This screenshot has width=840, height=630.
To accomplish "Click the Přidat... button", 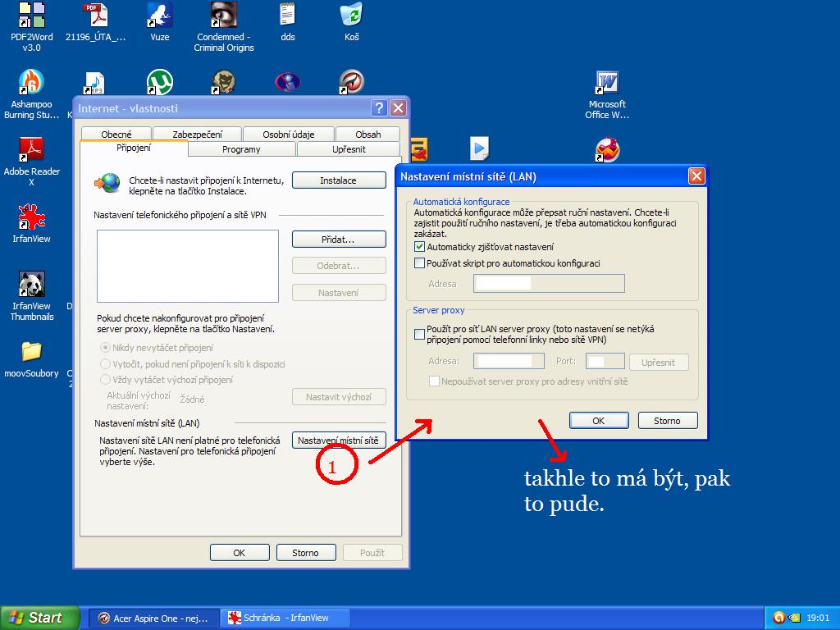I will coord(339,240).
